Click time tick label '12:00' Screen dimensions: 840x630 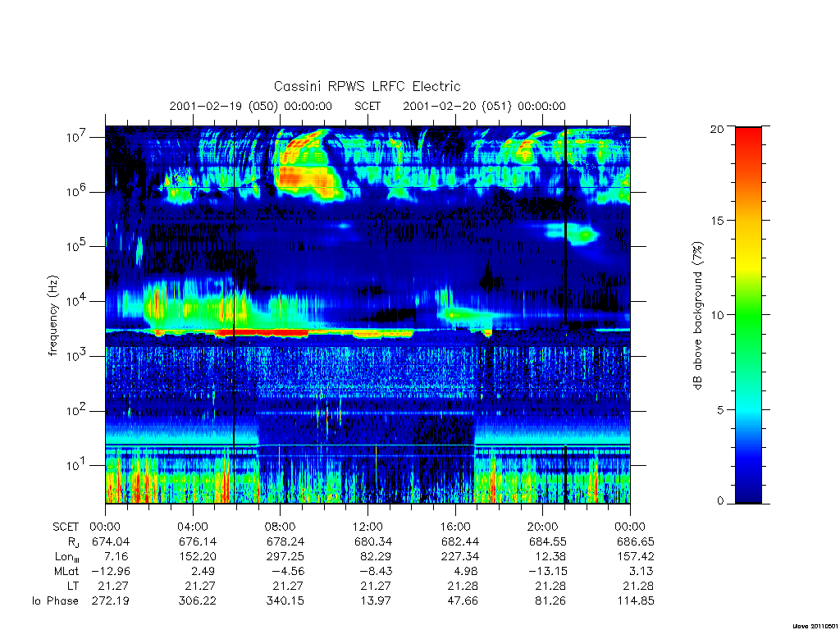click(367, 527)
